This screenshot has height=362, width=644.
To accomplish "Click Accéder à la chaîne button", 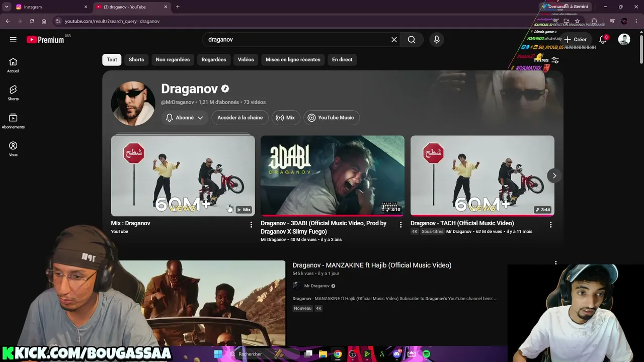I will coord(240,118).
